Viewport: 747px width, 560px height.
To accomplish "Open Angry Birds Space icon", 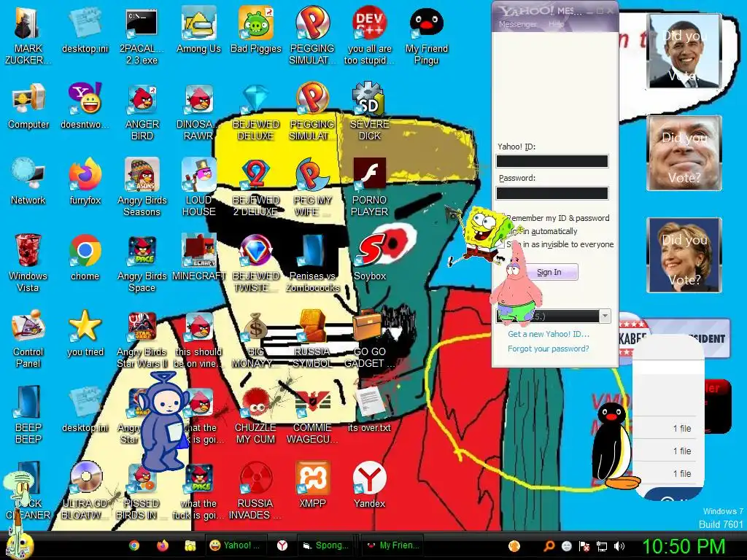I will point(142,262).
